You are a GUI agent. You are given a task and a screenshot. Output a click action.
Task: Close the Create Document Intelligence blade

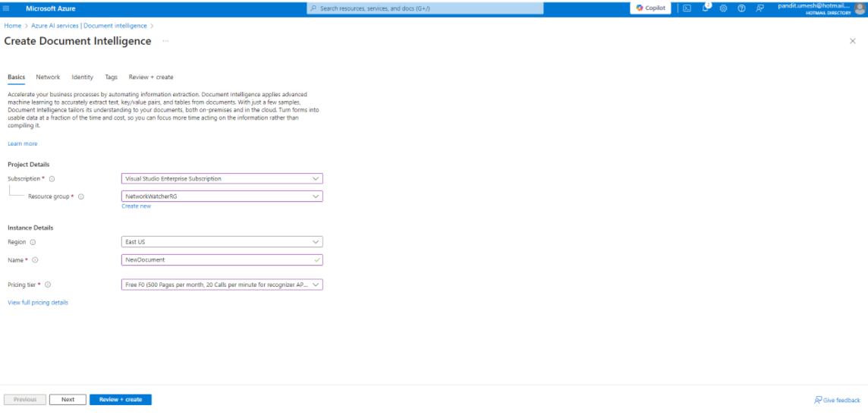pyautogui.click(x=853, y=41)
